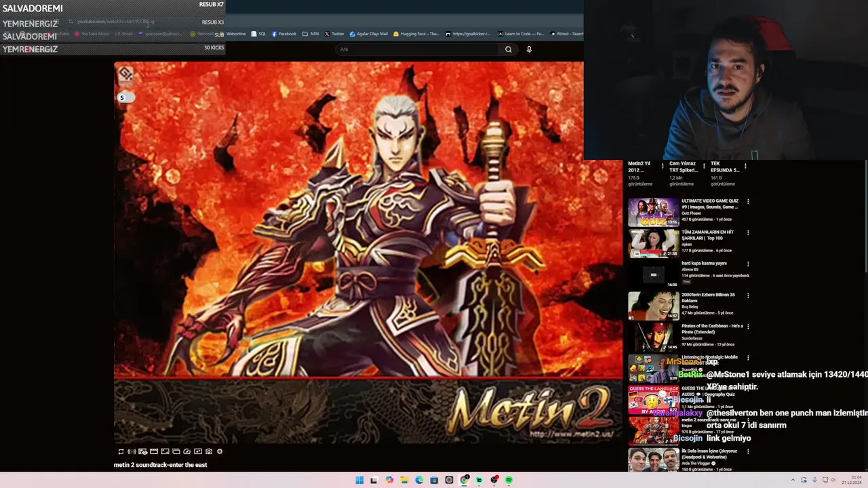Screen dimensions: 868x488
Task: Open more options for Cem Yılmaz TRT Spikeri video
Action: coord(704,166)
